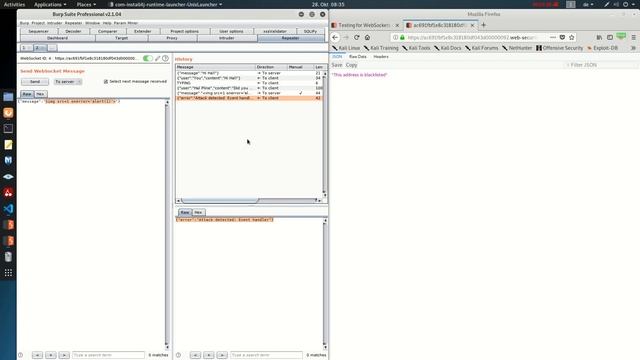Open the SQLiPy tab
The height and width of the screenshot is (360, 640).
[310, 31]
